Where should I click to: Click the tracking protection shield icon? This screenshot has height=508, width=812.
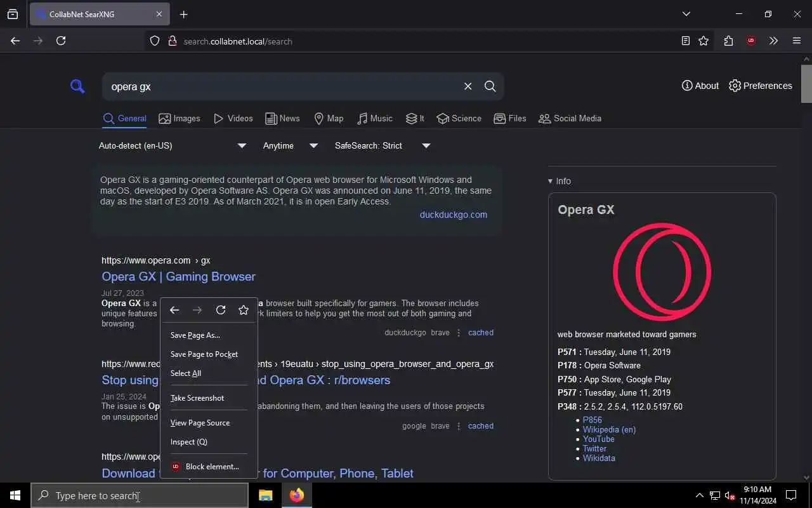pyautogui.click(x=154, y=41)
